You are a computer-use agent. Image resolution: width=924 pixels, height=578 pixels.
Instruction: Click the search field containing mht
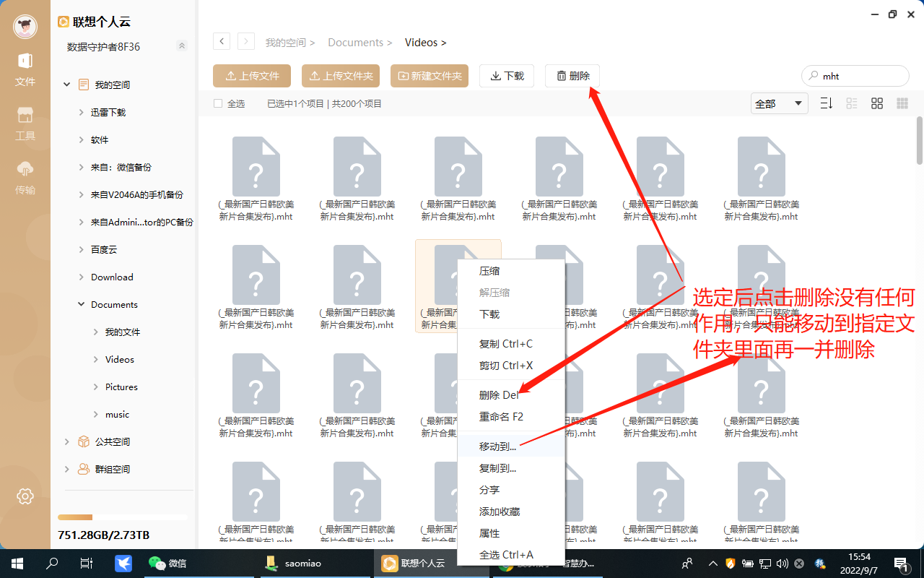pyautogui.click(x=855, y=76)
